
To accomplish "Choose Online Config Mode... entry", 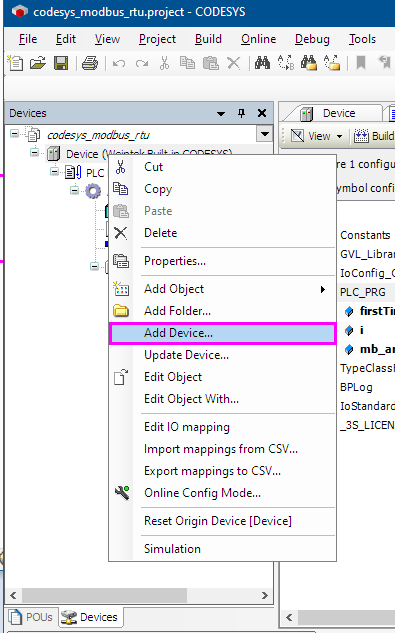I will [223, 493].
